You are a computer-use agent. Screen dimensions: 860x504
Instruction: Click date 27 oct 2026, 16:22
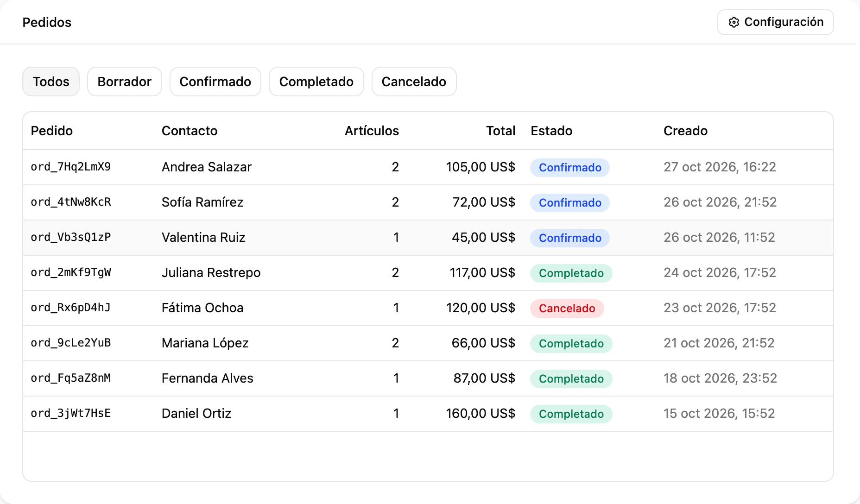[720, 167]
